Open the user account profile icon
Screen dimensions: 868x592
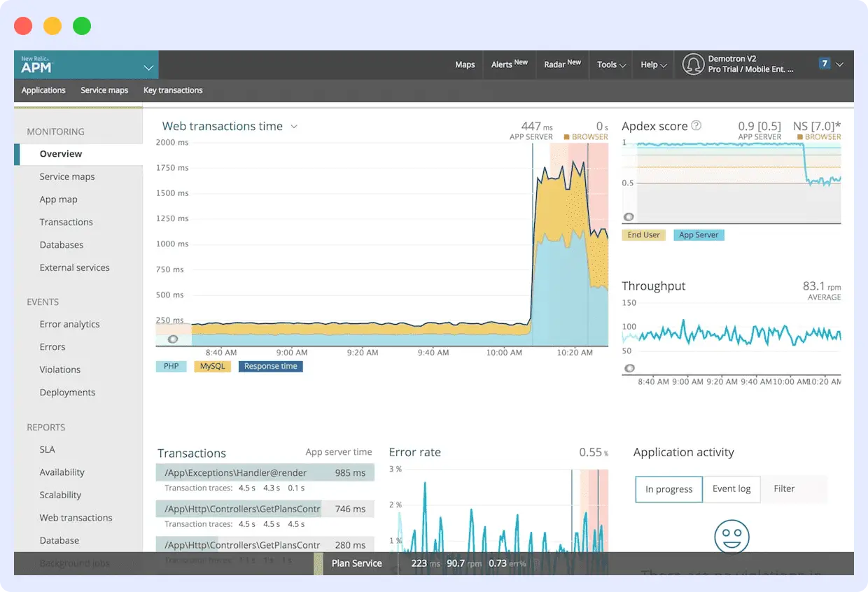(694, 64)
